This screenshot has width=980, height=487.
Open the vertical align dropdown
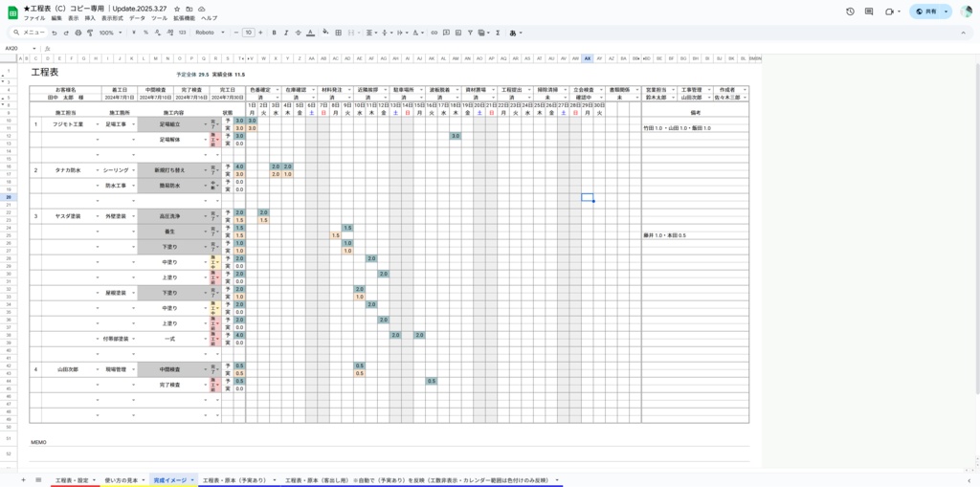pos(387,33)
